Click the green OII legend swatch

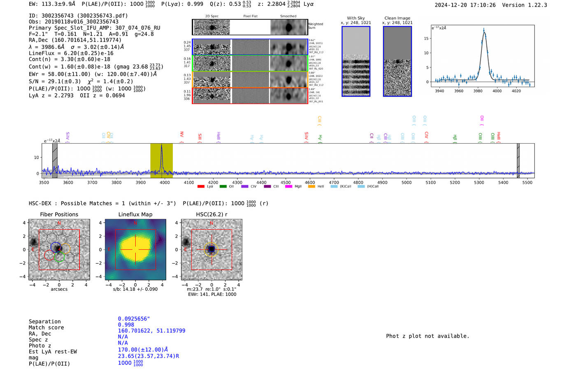[x=223, y=186]
